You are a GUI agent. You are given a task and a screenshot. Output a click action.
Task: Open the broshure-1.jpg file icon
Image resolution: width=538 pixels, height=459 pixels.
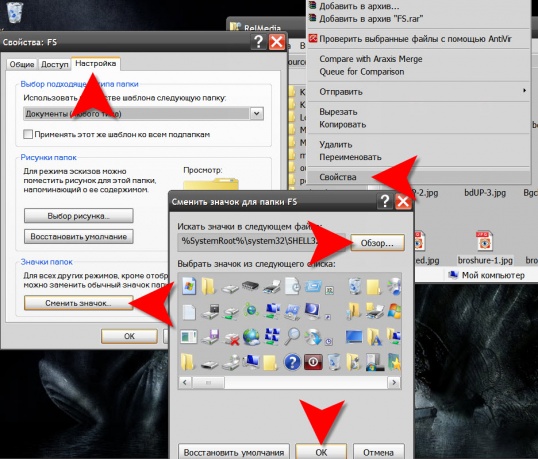(484, 241)
